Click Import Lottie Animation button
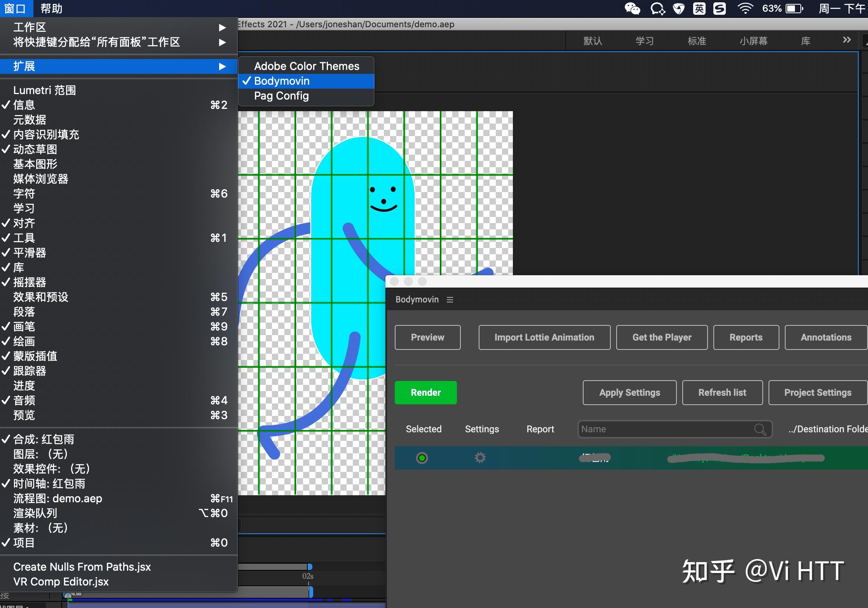The height and width of the screenshot is (608, 868). click(544, 337)
